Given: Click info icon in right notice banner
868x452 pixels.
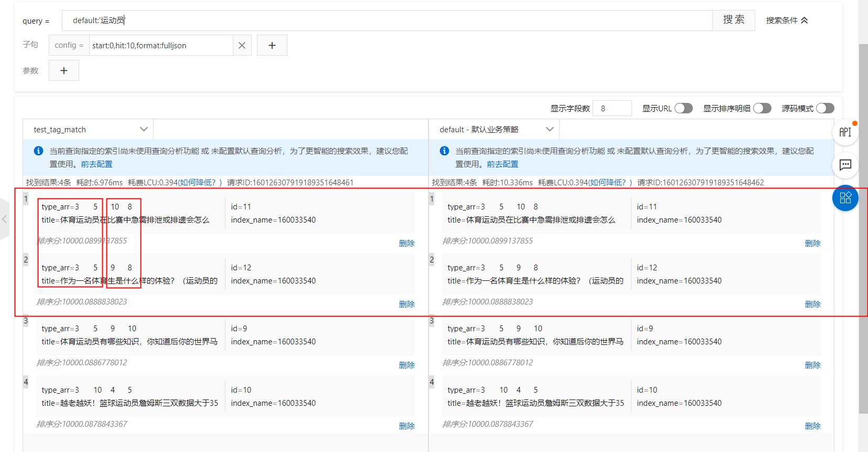Looking at the screenshot, I should pos(444,151).
